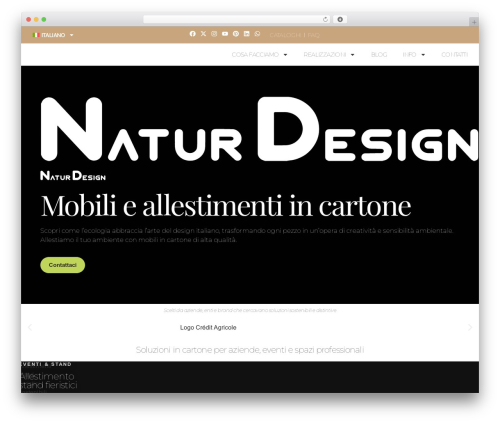This screenshot has width=500, height=423.
Task: Close the browser window with red button
Action: tap(29, 19)
